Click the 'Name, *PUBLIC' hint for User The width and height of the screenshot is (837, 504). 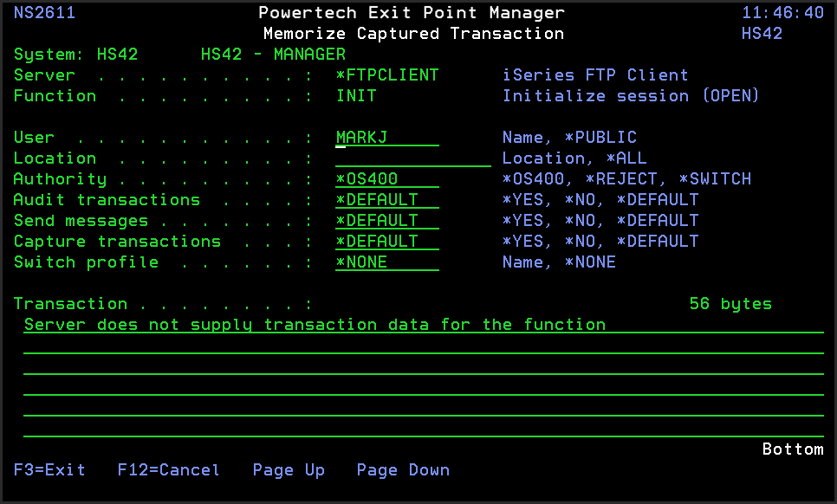(569, 138)
